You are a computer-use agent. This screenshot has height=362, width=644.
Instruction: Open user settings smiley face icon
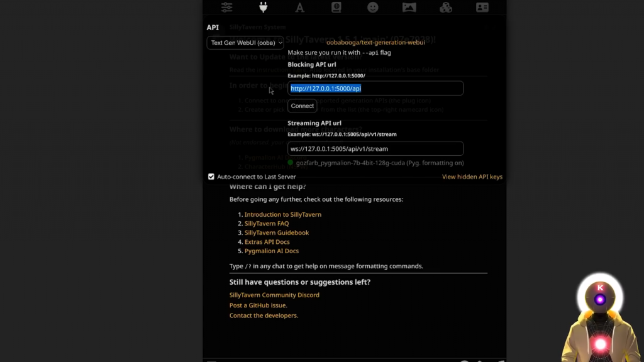pos(372,8)
